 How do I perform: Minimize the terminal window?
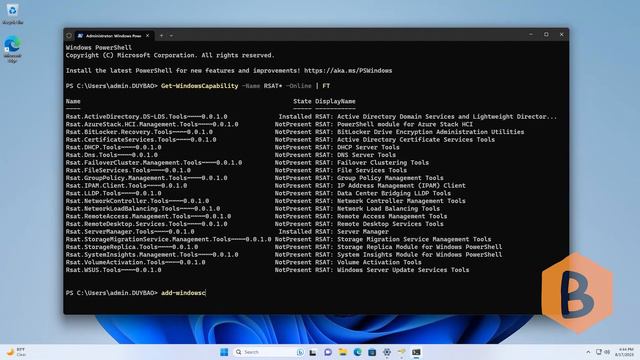[x=531, y=35]
